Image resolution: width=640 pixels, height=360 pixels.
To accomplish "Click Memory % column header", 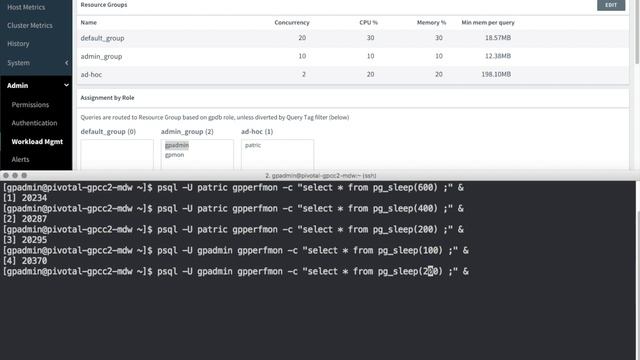I will 431,22.
